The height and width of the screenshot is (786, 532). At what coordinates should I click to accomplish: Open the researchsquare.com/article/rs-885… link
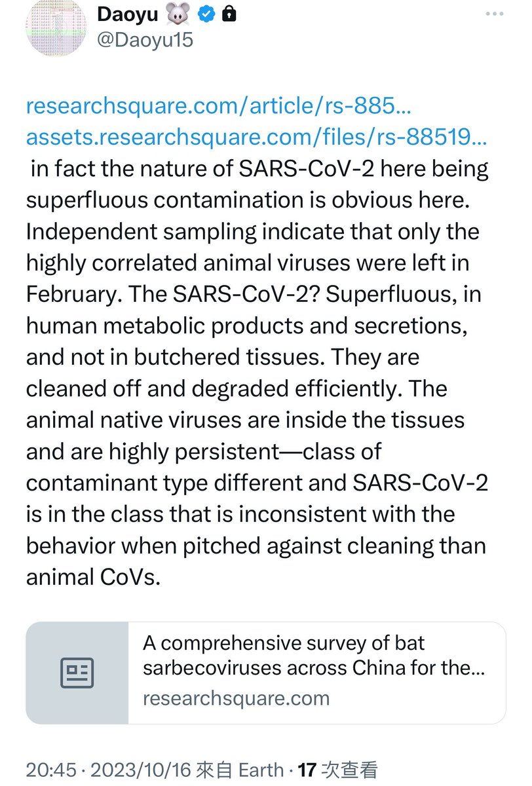[219, 105]
